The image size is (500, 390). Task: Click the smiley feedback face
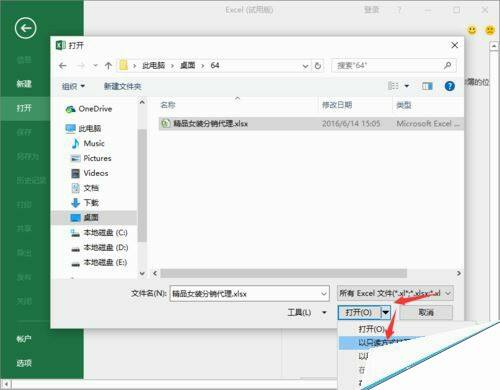coord(472,30)
